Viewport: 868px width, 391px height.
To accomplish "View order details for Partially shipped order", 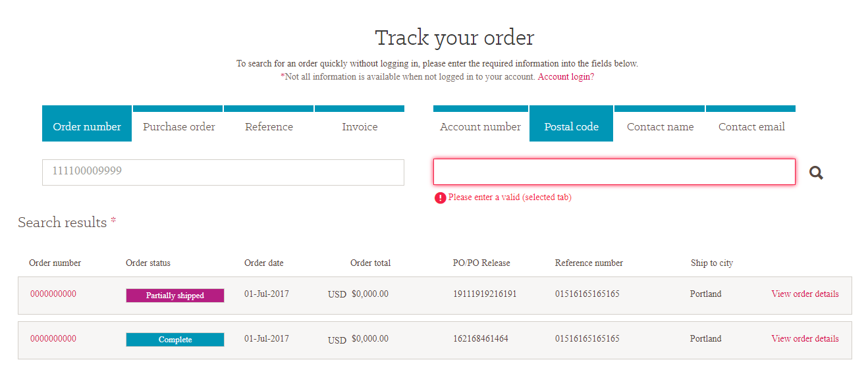I will tap(805, 294).
